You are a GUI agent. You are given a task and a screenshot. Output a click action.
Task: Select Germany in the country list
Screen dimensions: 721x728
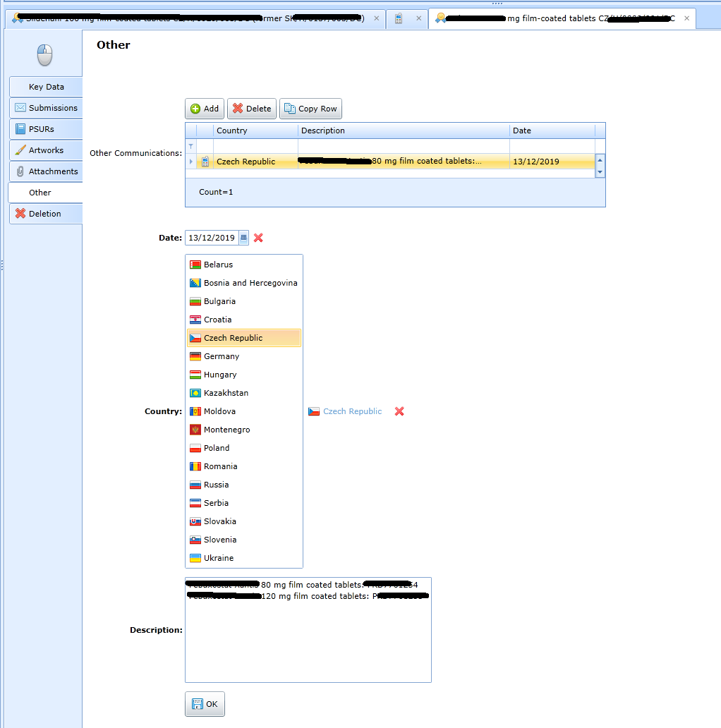222,356
